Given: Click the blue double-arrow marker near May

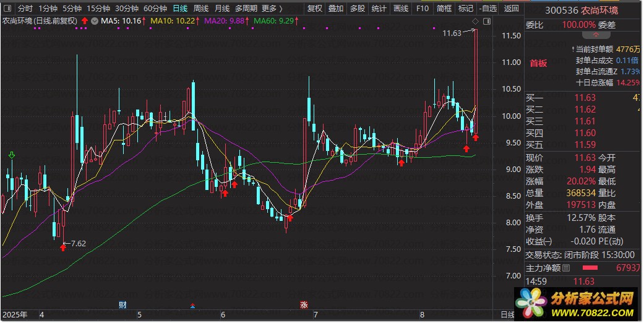Looking at the screenshot, I should [x=192, y=306].
